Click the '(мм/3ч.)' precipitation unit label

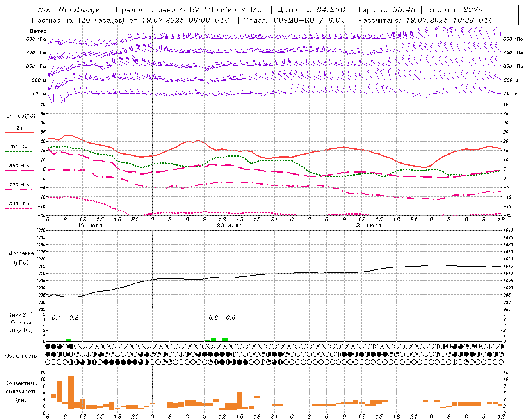pos(21,315)
